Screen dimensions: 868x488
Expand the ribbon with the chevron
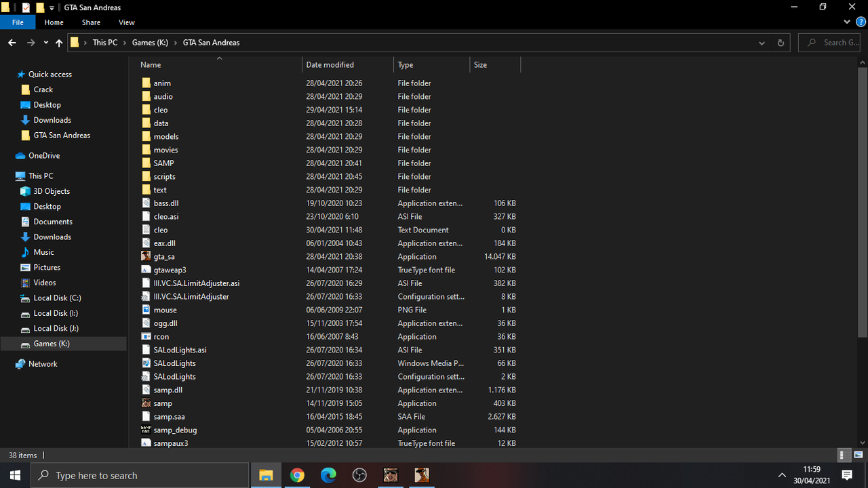(x=847, y=22)
